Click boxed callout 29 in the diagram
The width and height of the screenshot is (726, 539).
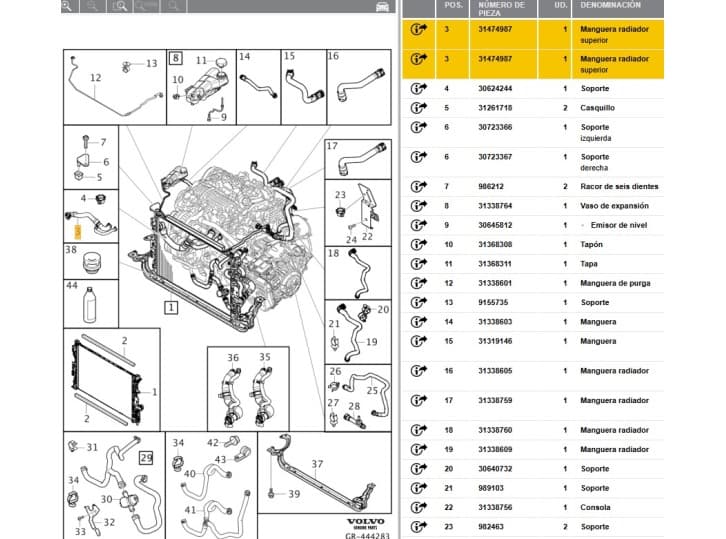[x=146, y=458]
